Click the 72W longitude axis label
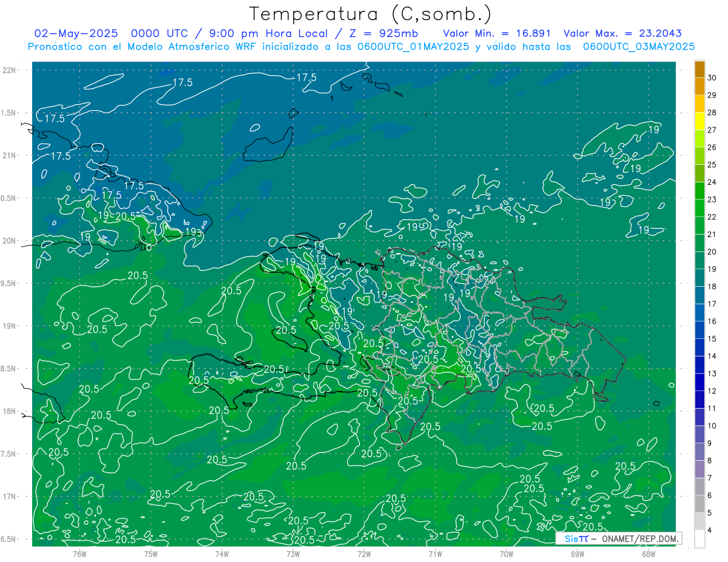 click(364, 554)
